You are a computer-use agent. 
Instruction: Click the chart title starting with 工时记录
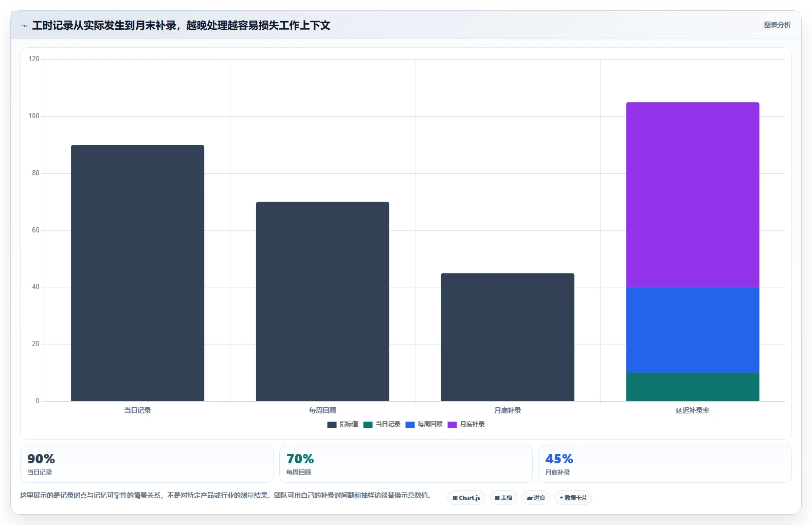coord(181,25)
